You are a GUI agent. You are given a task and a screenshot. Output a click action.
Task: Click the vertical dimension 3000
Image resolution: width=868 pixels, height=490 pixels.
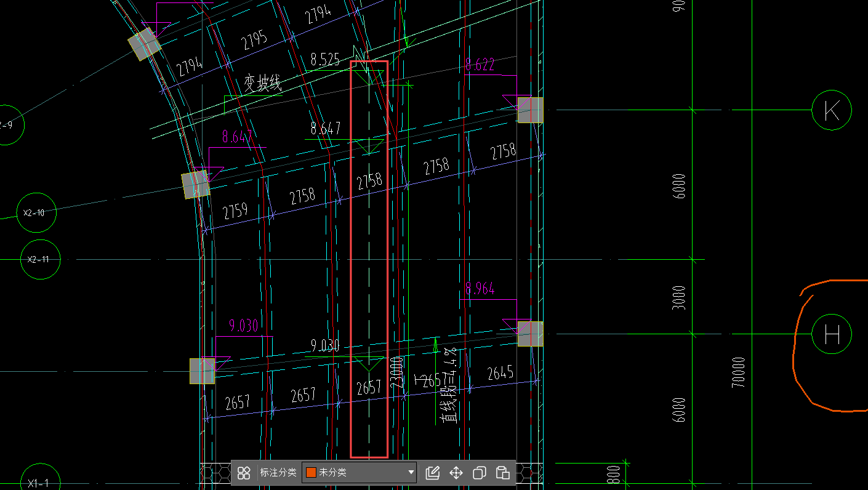[678, 297]
